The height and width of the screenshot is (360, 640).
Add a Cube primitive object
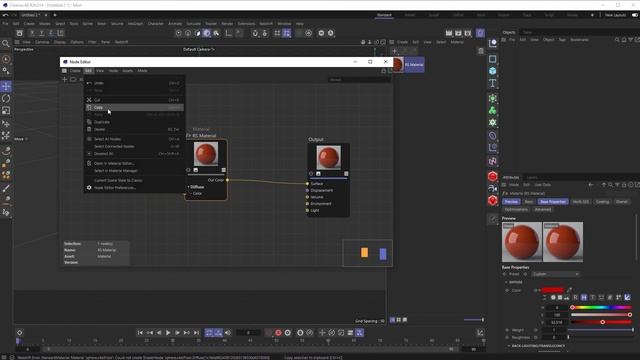tap(493, 71)
